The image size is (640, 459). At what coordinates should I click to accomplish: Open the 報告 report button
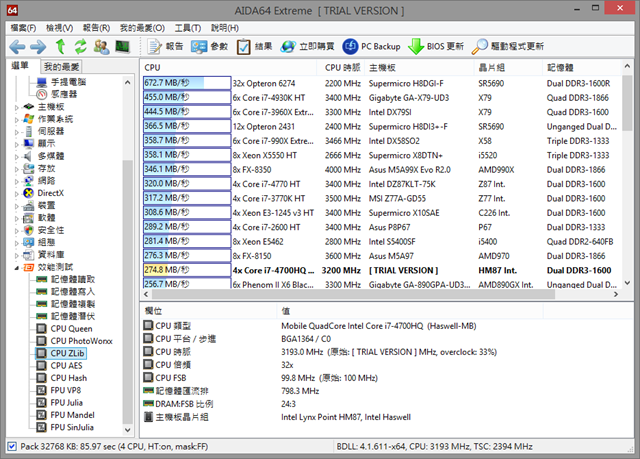coord(165,47)
